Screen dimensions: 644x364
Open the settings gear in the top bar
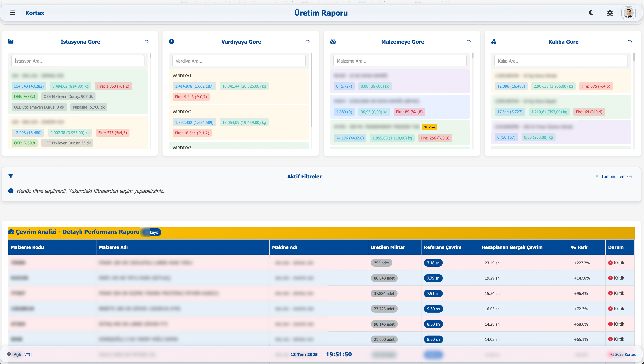coord(610,13)
